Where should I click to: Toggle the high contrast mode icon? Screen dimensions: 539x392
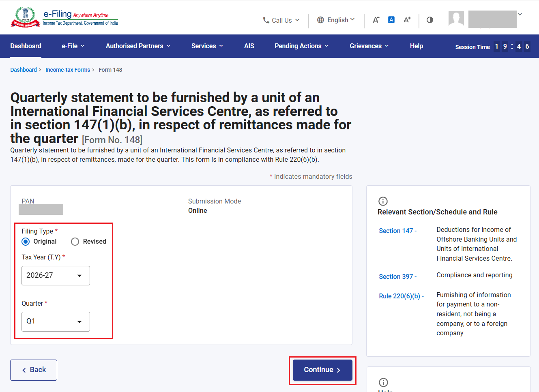[430, 20]
